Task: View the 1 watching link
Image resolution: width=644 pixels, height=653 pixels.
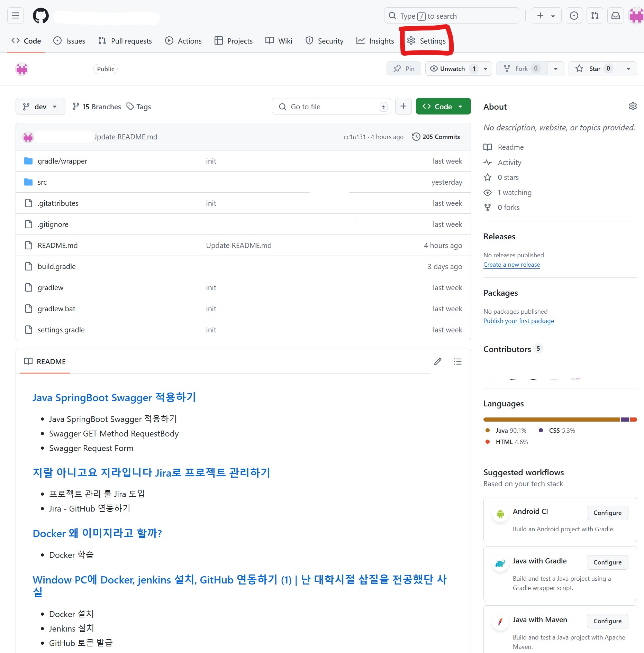Action: [x=508, y=192]
